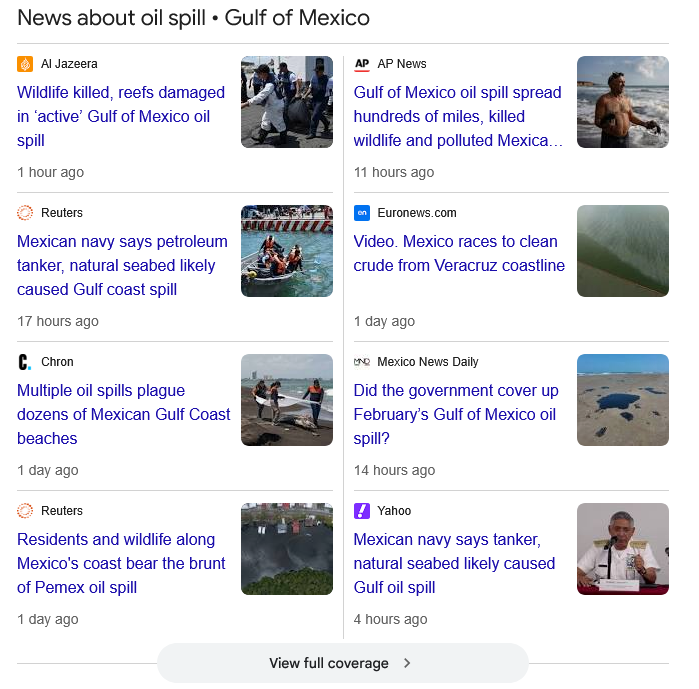
Task: Click the Yahoo article's press conference thumbnail
Action: [x=622, y=549]
